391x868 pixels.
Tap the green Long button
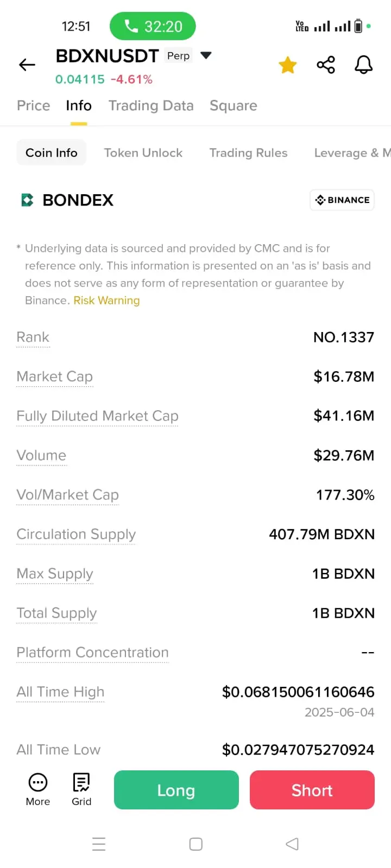[176, 790]
